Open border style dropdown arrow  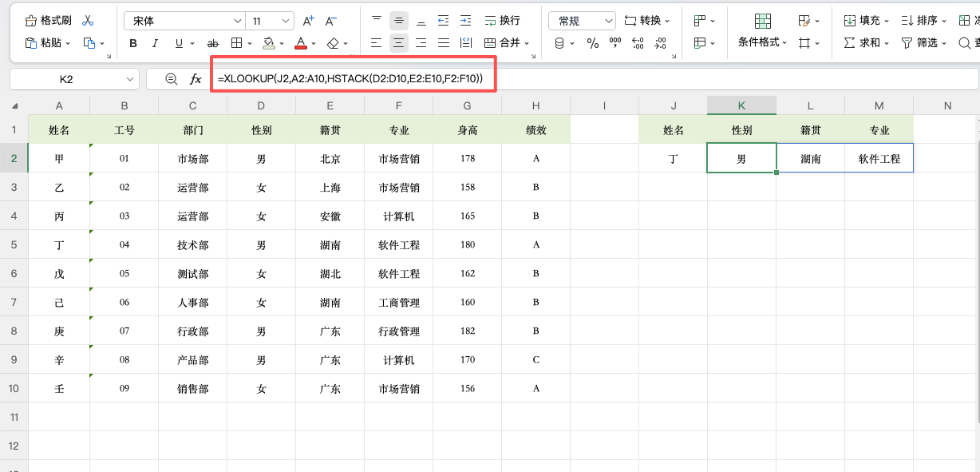[250, 43]
